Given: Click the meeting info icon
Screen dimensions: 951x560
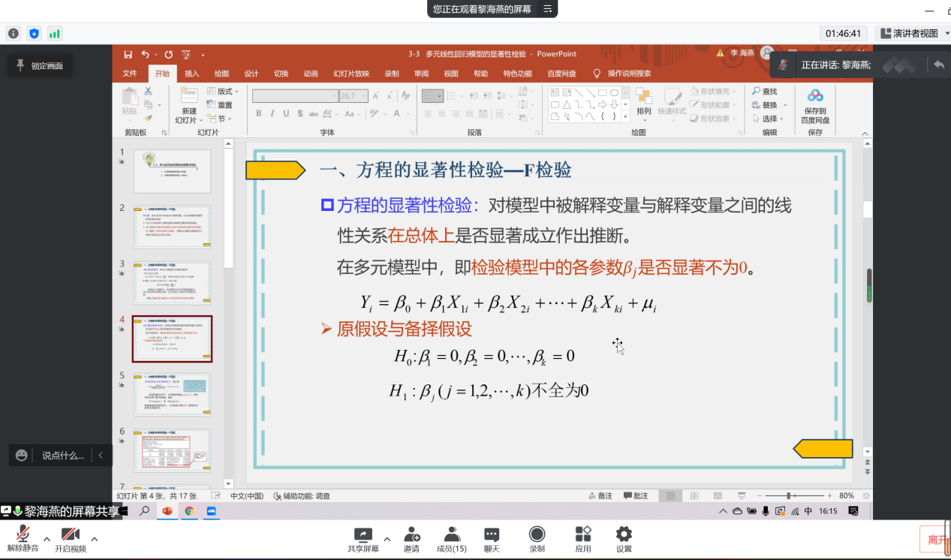Looking at the screenshot, I should [14, 34].
